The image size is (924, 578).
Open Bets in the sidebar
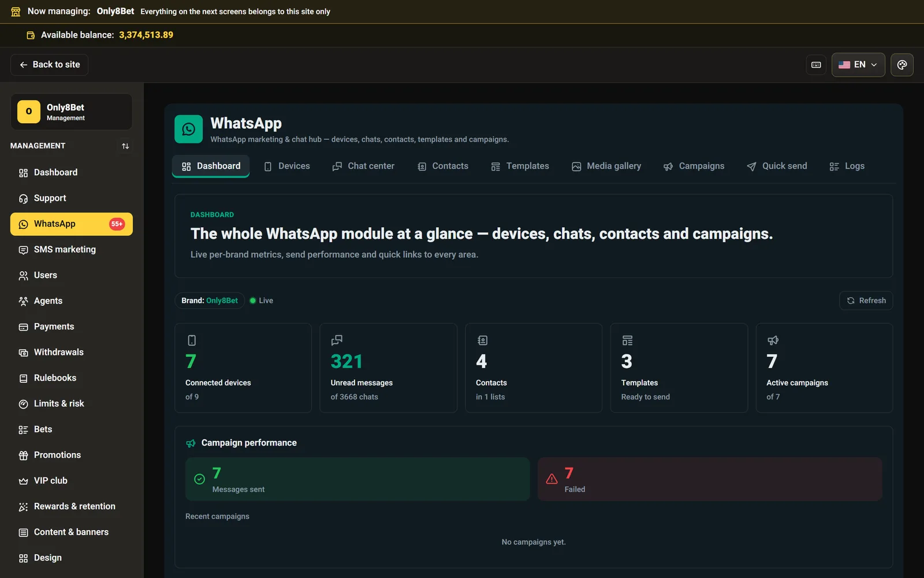click(72, 429)
